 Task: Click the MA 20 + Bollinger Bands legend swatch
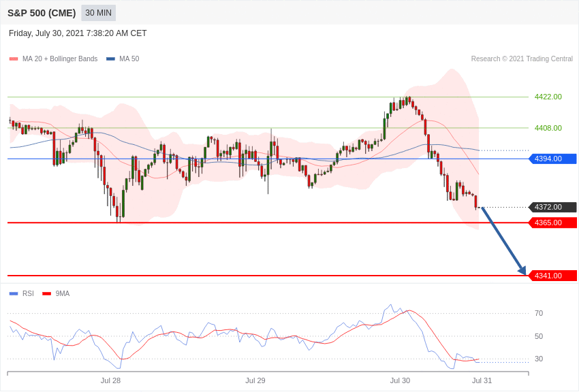click(14, 59)
